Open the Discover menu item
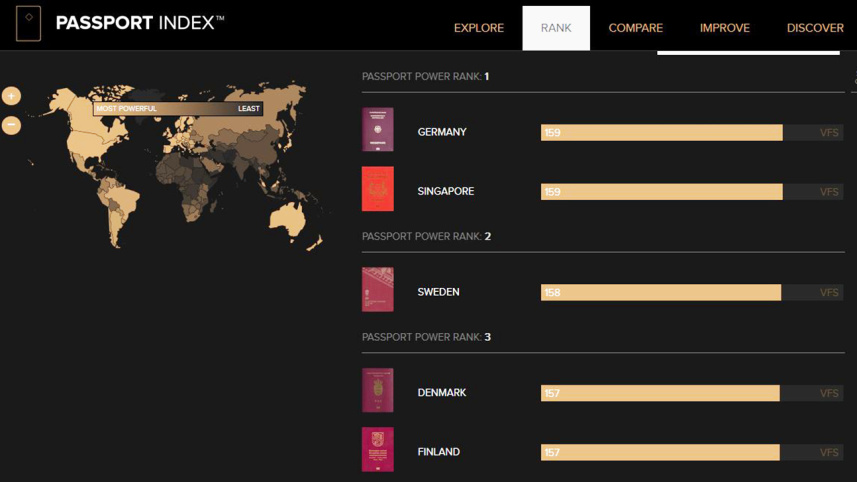 coord(815,28)
